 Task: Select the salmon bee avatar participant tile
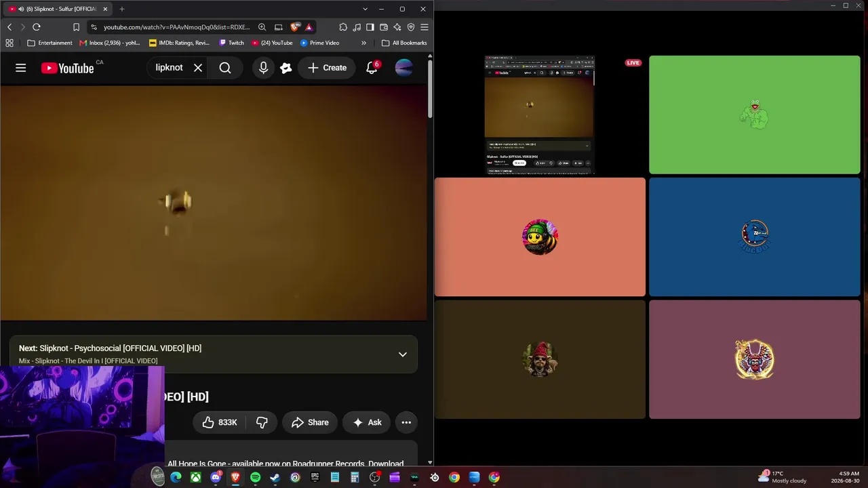pos(540,237)
